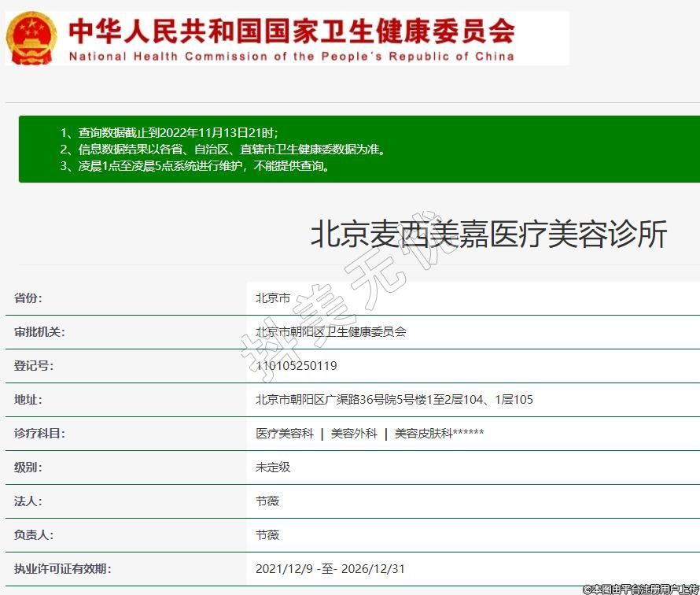Viewport: 700px width, 595px height.
Task: Click the Chinese National Health Commission title
Action: [x=292, y=30]
